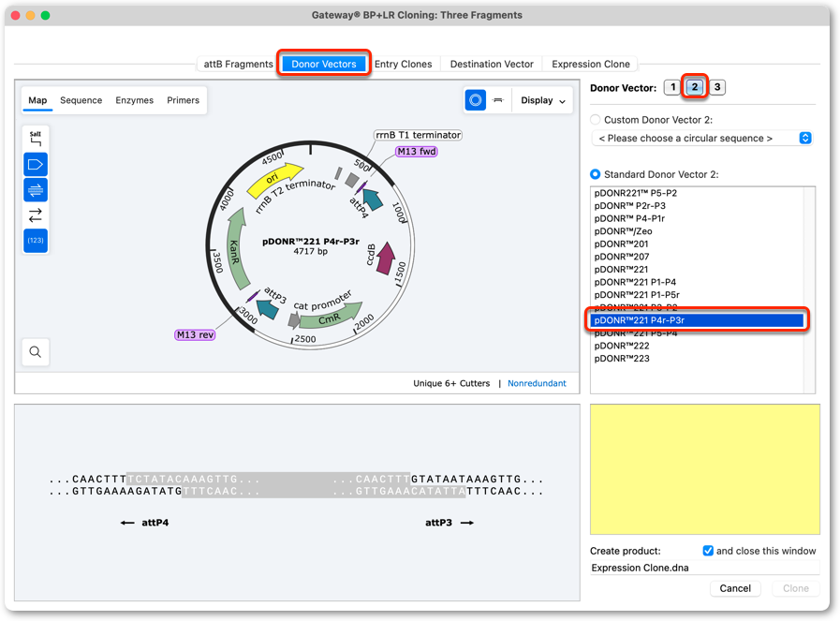Click the M13 rev primer label
Viewport: 840px width, 621px height.
[x=195, y=335]
